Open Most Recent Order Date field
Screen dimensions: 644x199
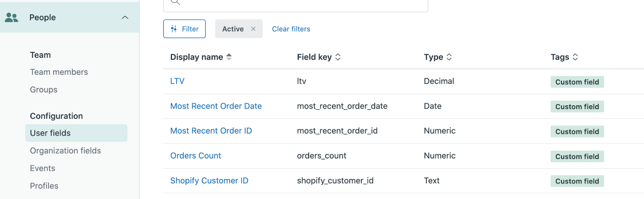click(x=216, y=106)
